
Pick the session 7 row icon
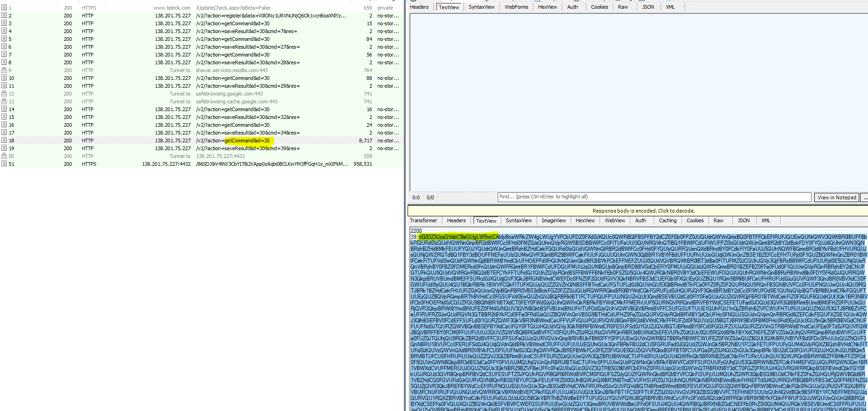tap(4, 55)
